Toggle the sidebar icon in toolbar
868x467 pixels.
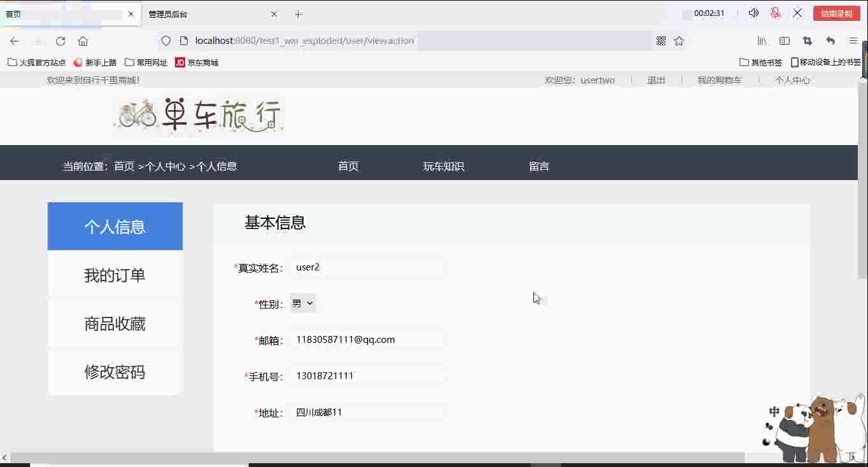(785, 41)
